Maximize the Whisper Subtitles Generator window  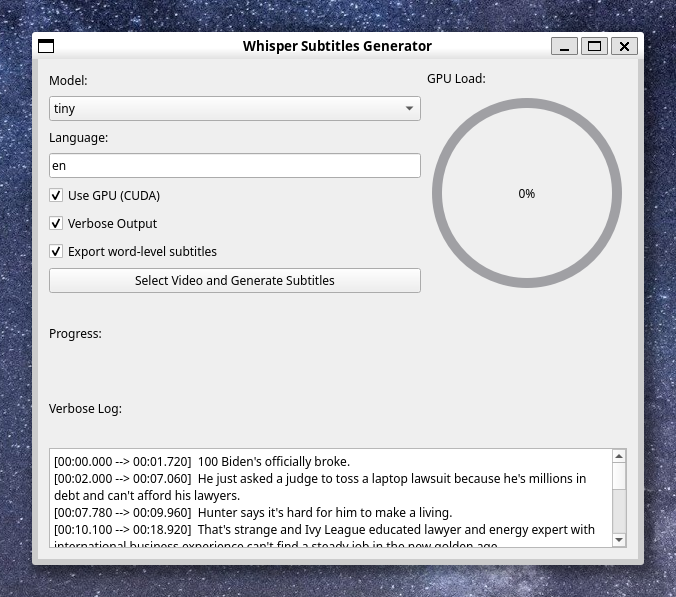[595, 46]
